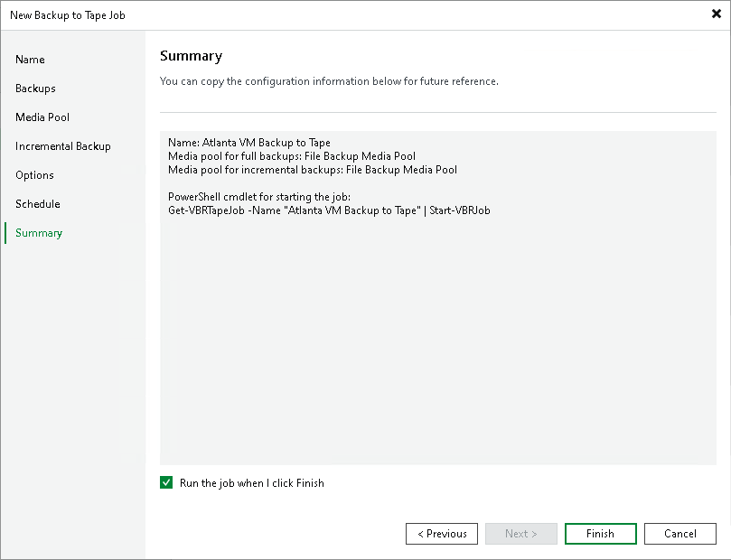The height and width of the screenshot is (560, 731).
Task: Click the 'Media pool for incremental backups' line
Action: pos(313,170)
